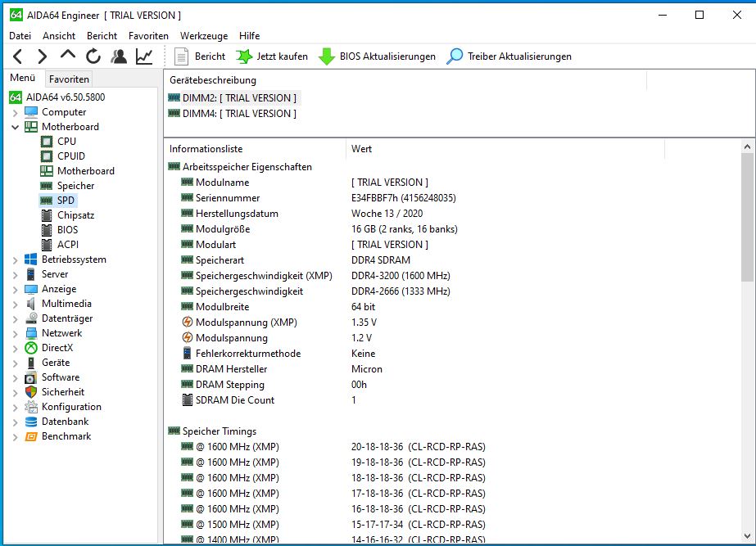Image resolution: width=756 pixels, height=546 pixels.
Task: Click the green BIOS Aktualisierungen arrow icon
Action: pos(327,56)
